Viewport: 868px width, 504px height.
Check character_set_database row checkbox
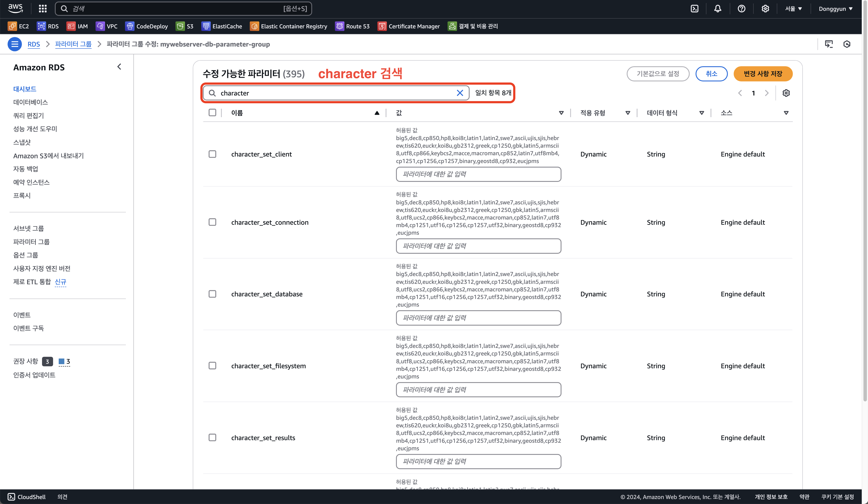[213, 294]
